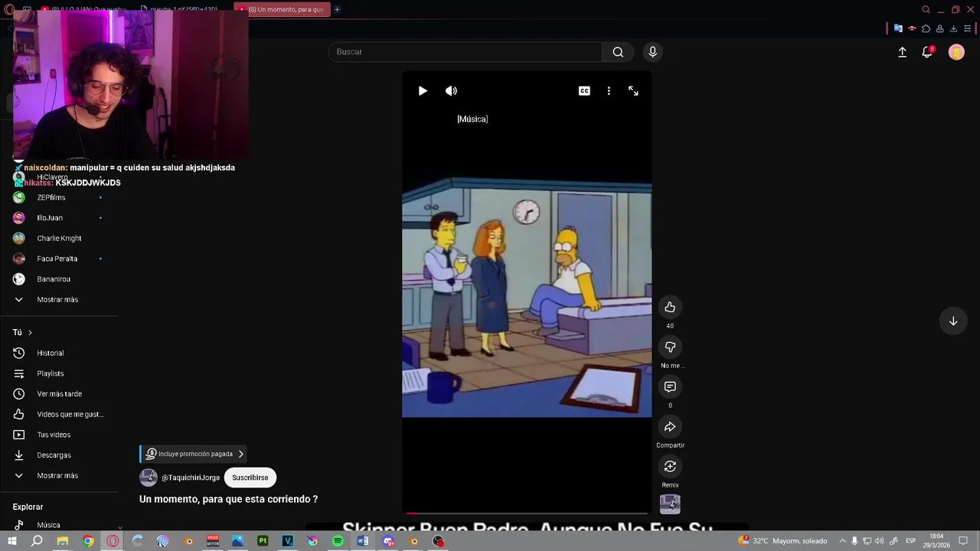Open the 'Incluye promoción pagada' notice

pos(194,454)
